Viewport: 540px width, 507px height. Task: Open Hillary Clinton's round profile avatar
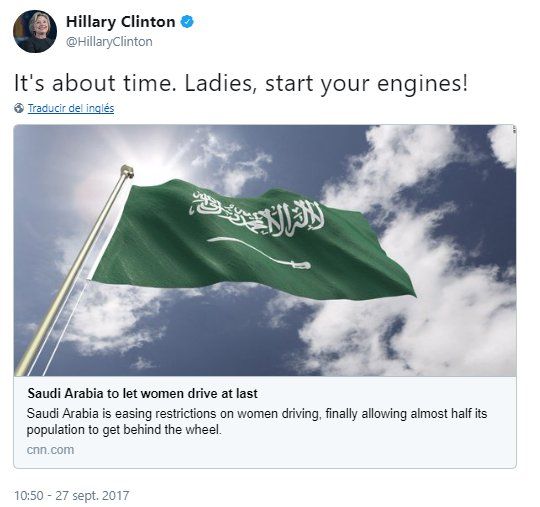35,31
